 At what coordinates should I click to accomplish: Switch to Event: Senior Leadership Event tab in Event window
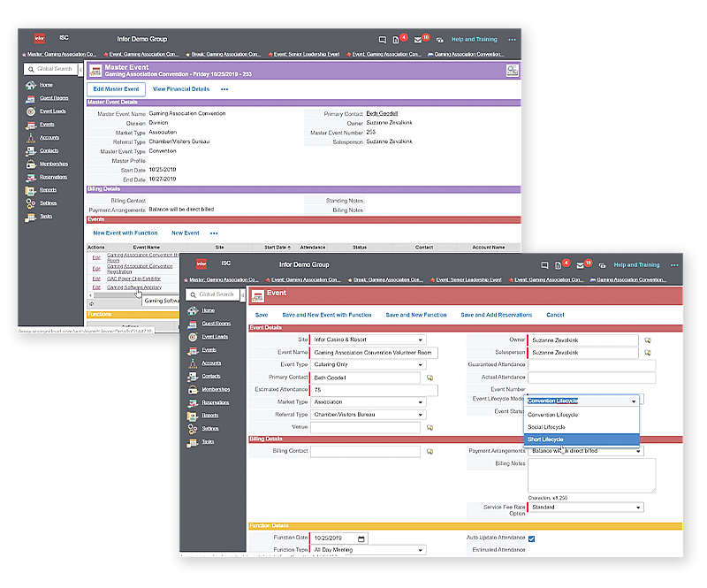click(x=466, y=279)
